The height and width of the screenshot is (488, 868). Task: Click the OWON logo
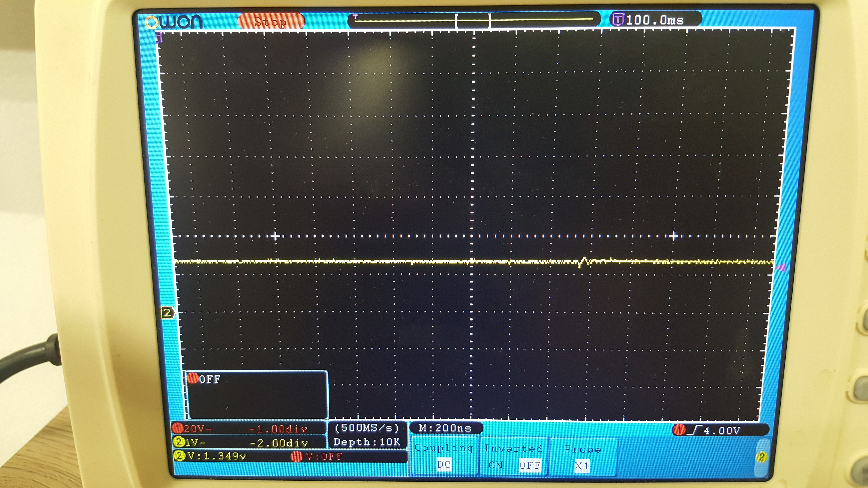pos(174,22)
